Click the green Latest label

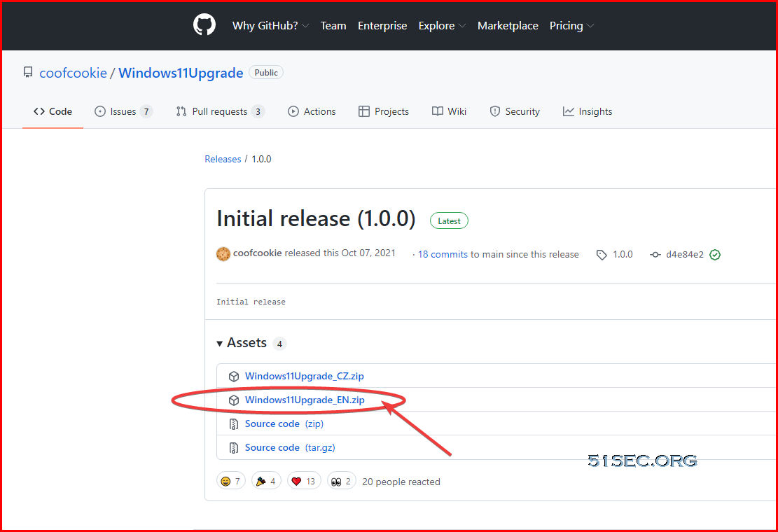(x=449, y=221)
